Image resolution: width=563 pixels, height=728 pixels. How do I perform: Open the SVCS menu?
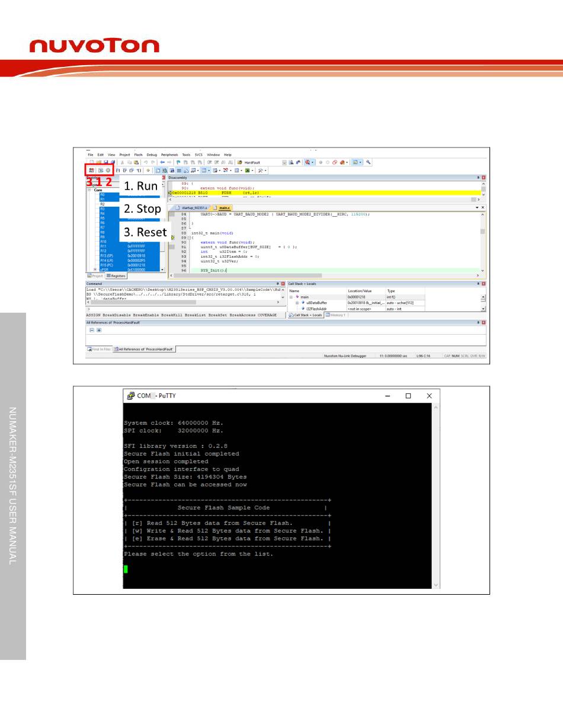[199, 155]
